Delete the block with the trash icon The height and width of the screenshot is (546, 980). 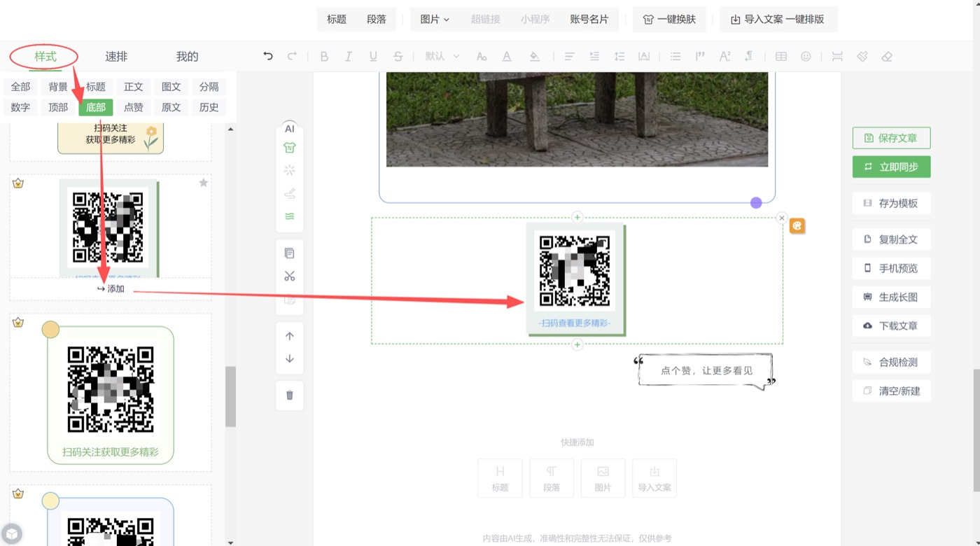pyautogui.click(x=290, y=395)
